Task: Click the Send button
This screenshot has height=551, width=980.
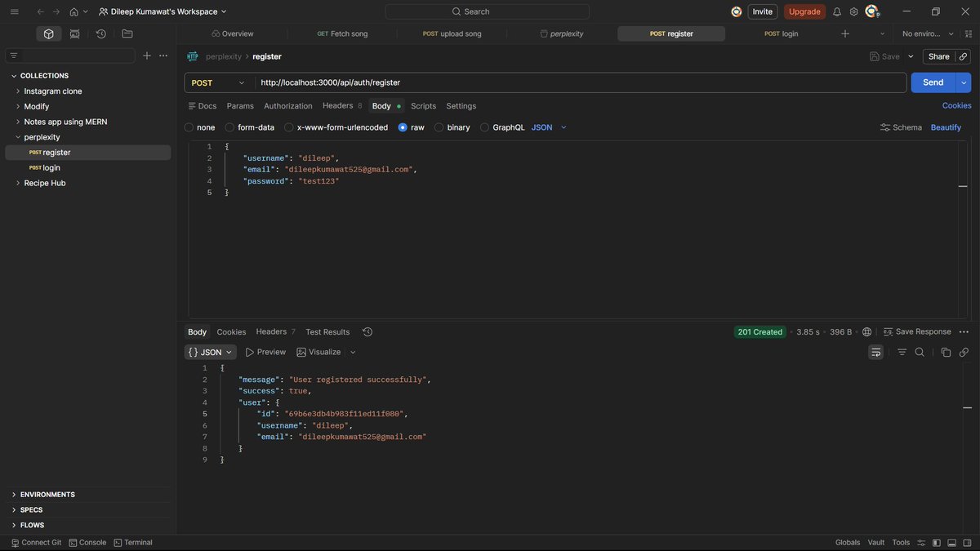Action: tap(933, 82)
